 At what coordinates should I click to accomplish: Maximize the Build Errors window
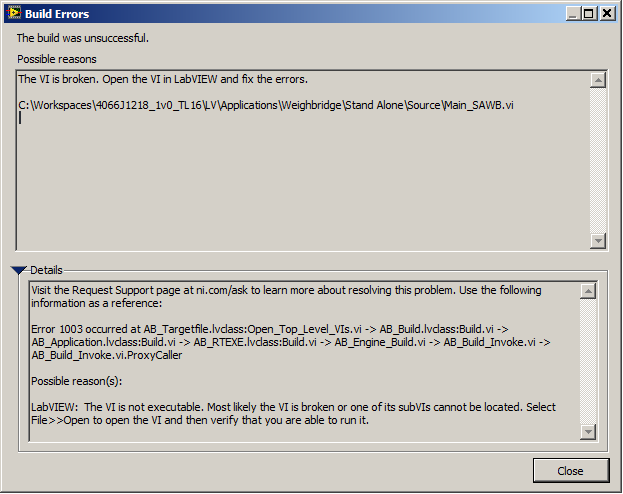click(589, 14)
